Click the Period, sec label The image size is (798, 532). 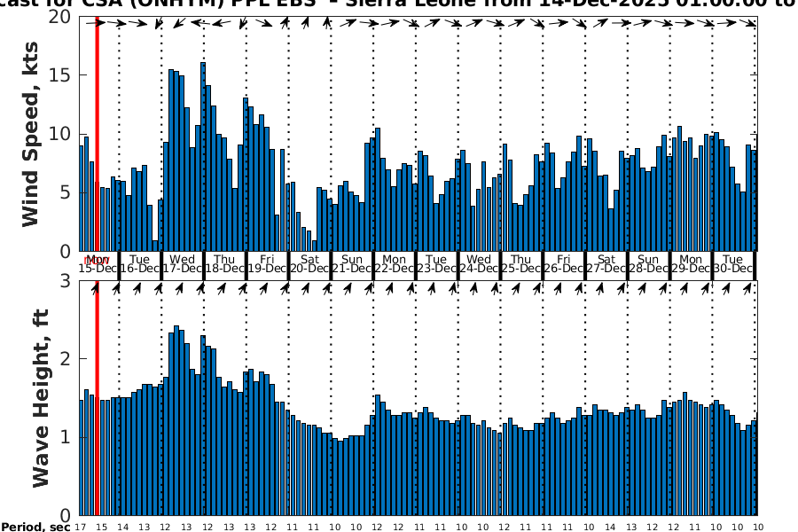pos(35,527)
